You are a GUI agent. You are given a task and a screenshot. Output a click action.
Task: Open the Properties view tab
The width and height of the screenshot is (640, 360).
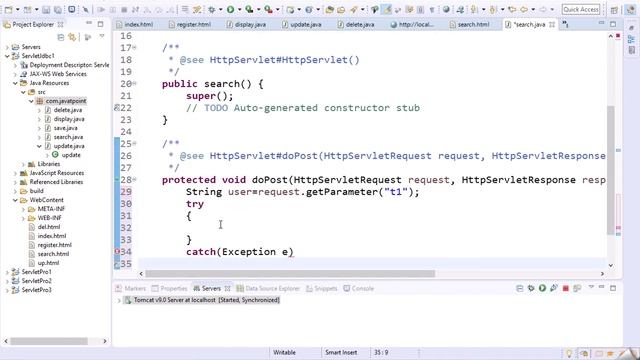[x=169, y=289]
